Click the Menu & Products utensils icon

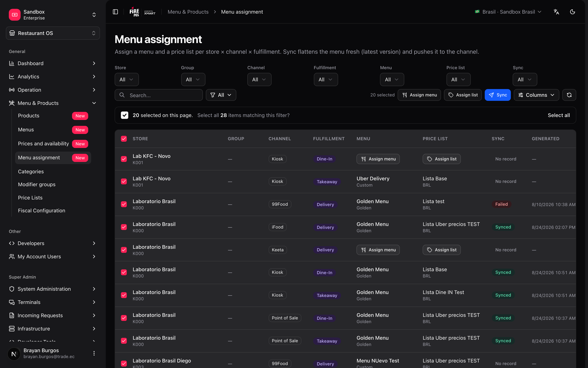point(12,103)
